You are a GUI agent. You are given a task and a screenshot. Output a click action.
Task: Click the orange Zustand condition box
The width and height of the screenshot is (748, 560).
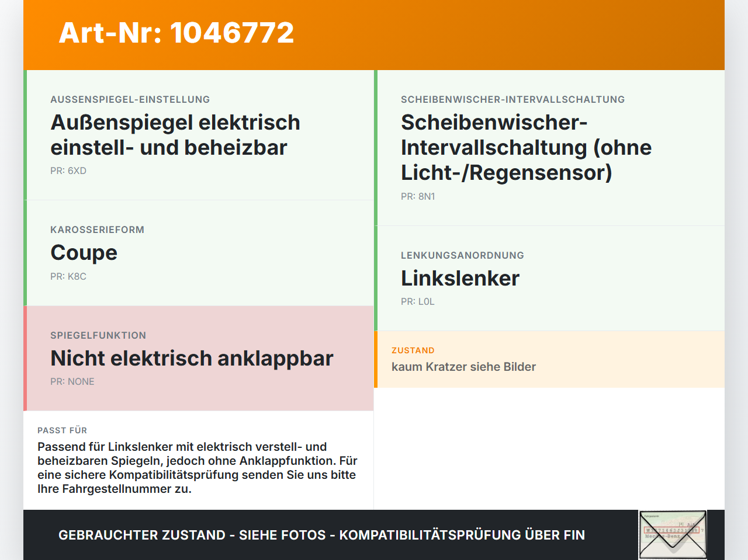(x=549, y=359)
